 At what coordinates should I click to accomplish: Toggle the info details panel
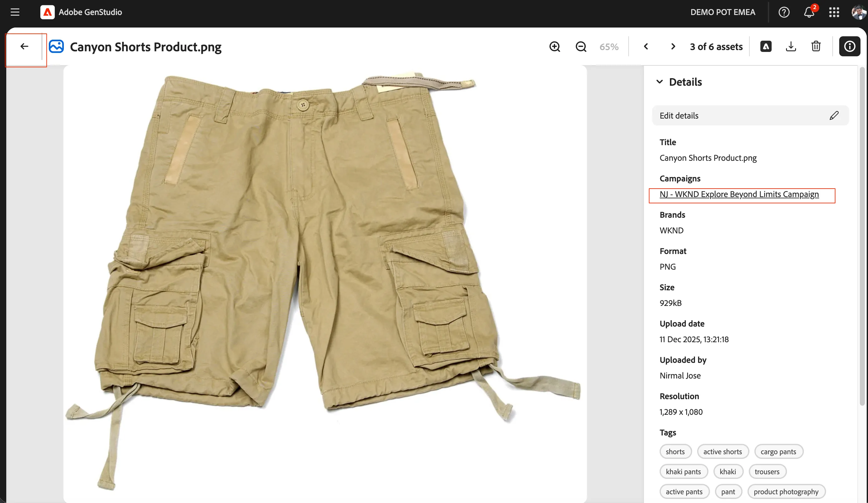[850, 47]
